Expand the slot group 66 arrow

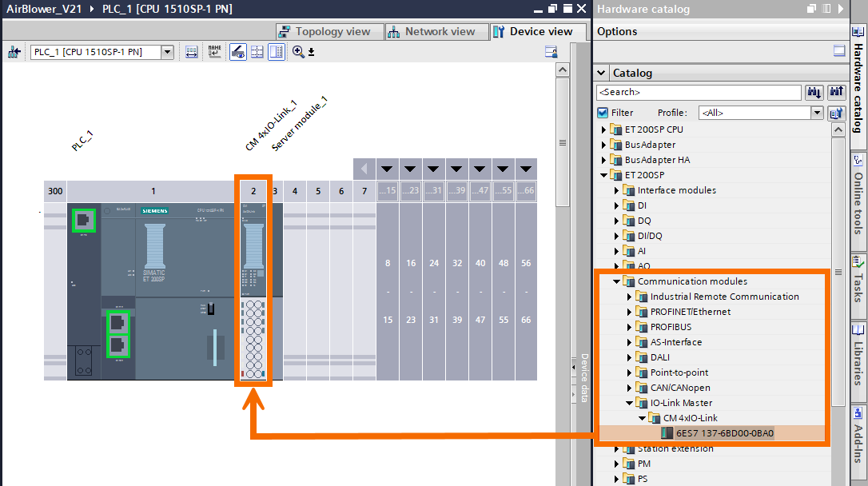(525, 169)
